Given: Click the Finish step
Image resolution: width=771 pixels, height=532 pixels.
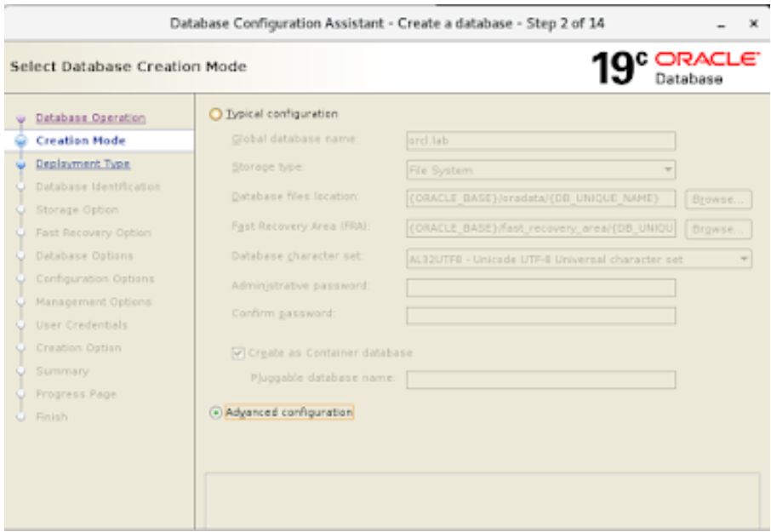Looking at the screenshot, I should coord(52,417).
